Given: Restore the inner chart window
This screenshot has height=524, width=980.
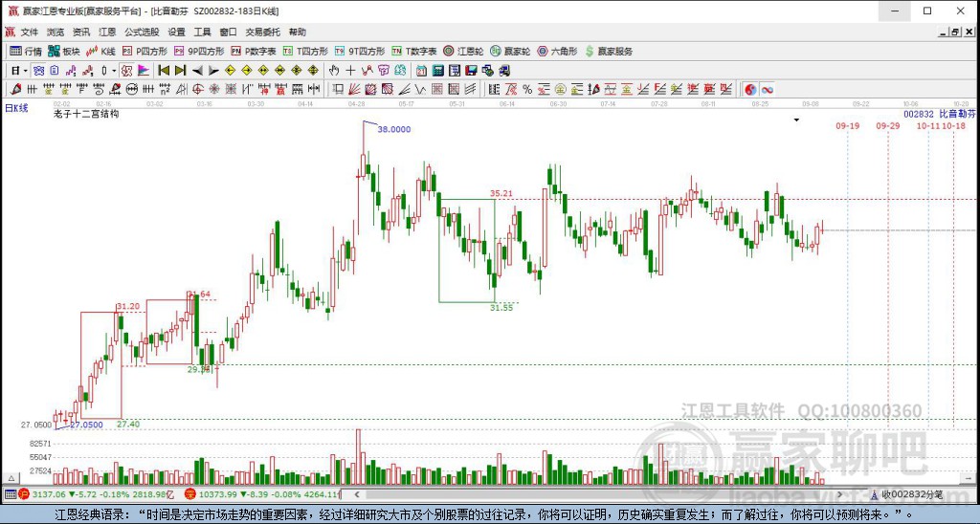Looking at the screenshot, I should tap(955, 32).
